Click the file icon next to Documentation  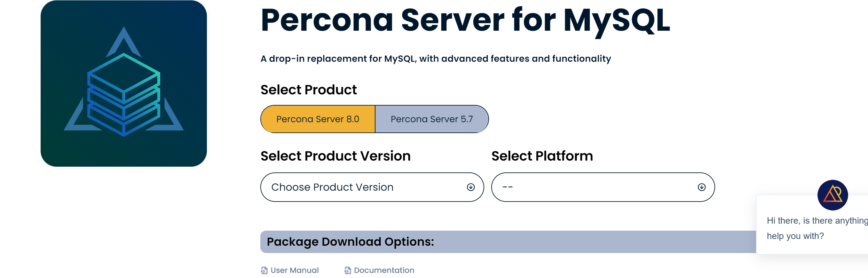tap(347, 270)
